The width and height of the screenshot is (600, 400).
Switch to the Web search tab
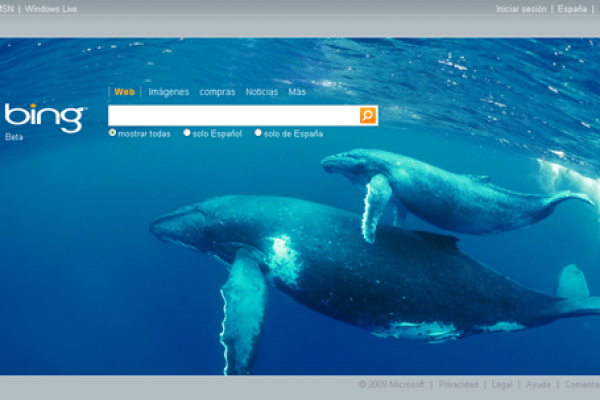(125, 92)
